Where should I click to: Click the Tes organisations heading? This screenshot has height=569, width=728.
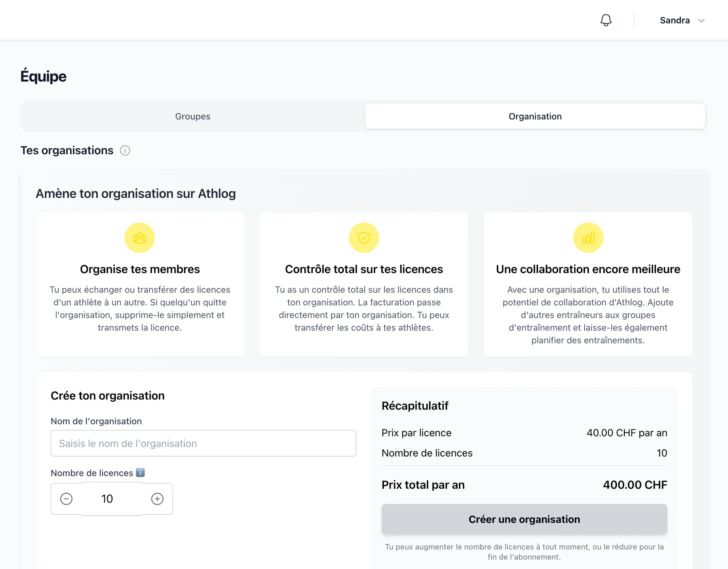pyautogui.click(x=67, y=151)
